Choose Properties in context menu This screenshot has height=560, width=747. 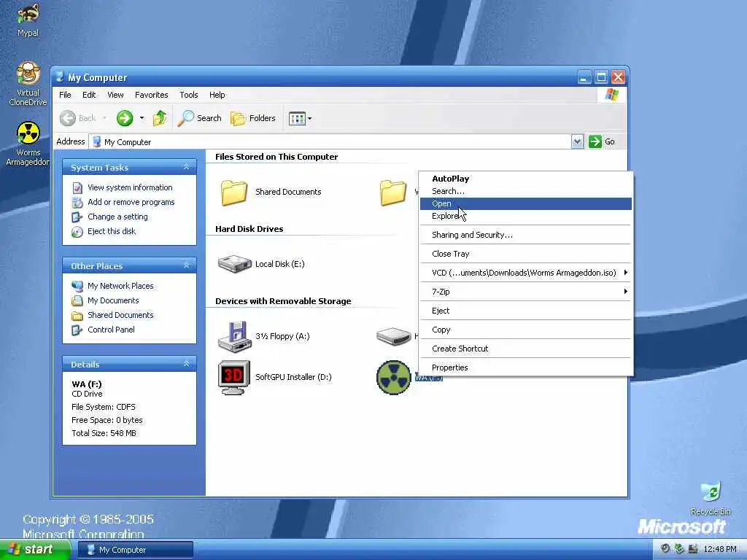[x=525, y=367]
